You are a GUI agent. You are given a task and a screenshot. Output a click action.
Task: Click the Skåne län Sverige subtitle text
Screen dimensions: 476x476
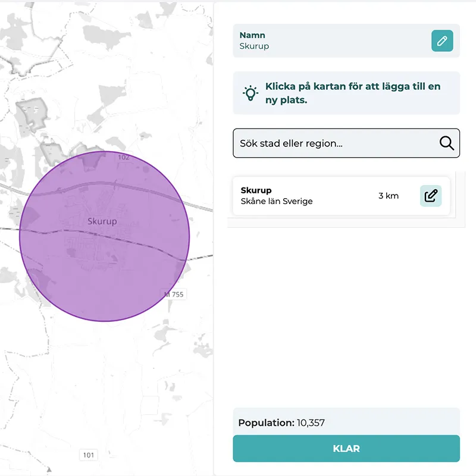point(277,201)
